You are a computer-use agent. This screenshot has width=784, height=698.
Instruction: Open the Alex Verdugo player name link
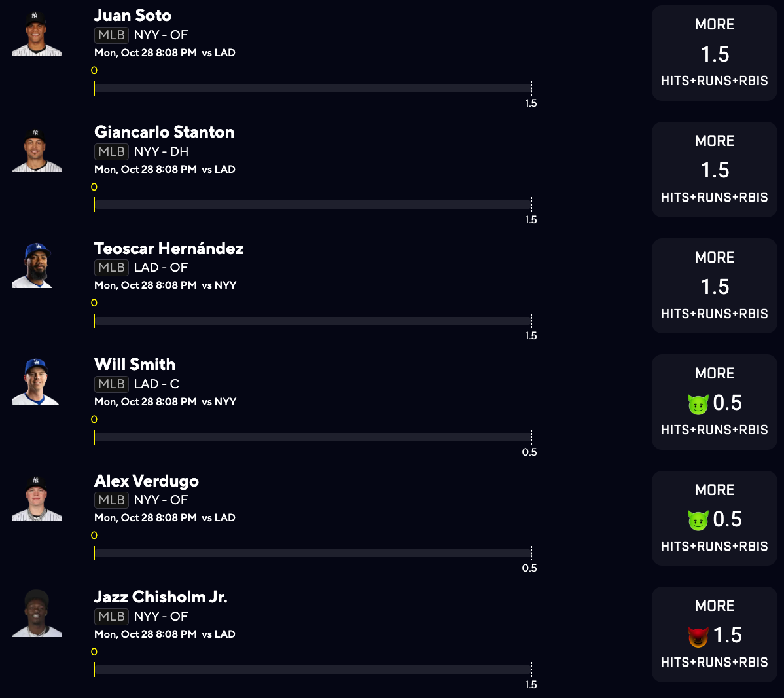coord(147,481)
